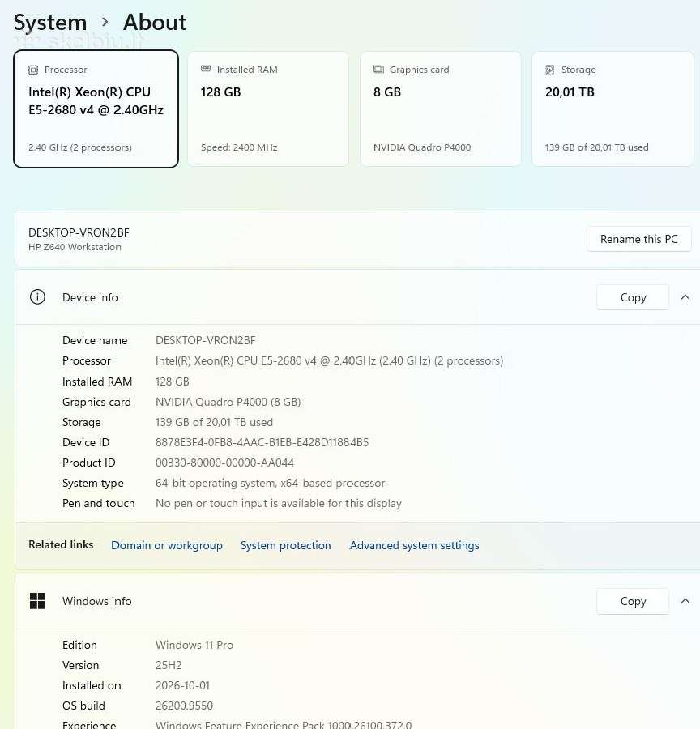
Task: Select Edition value Windows 11 Pro
Action: 194,645
